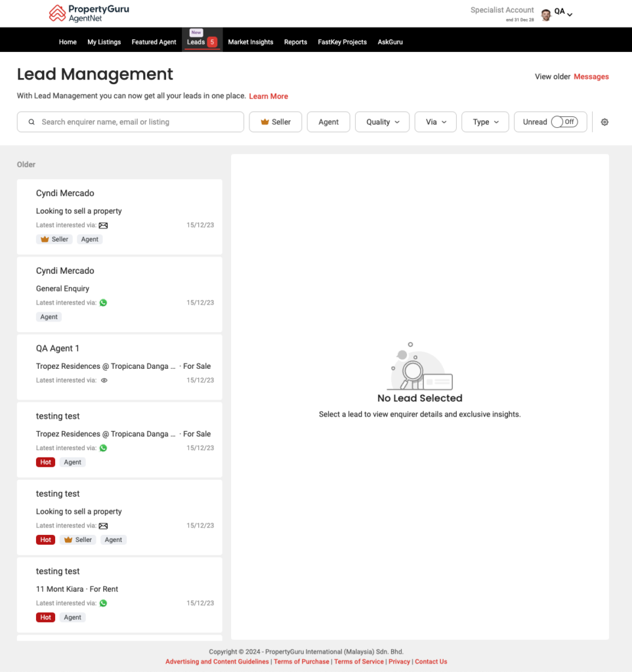Screen dimensions: 632x672
Task: Expand the Via filter dropdown
Action: 435,121
